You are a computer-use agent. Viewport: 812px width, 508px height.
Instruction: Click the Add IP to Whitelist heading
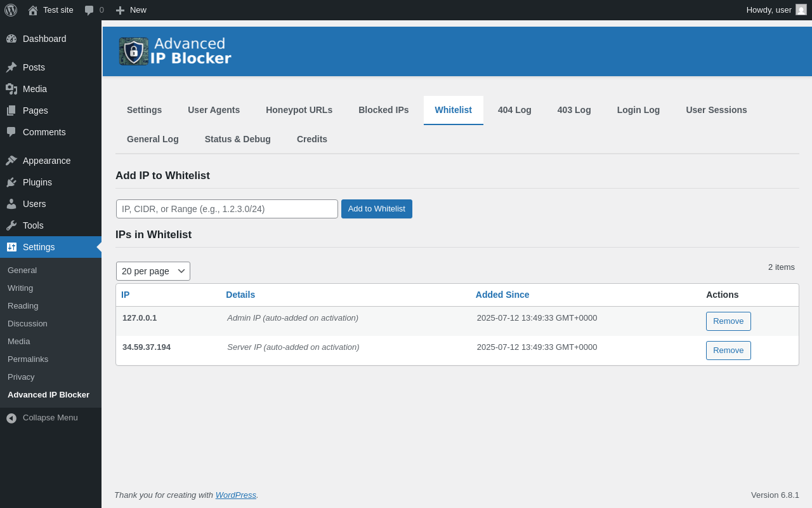[x=162, y=176]
